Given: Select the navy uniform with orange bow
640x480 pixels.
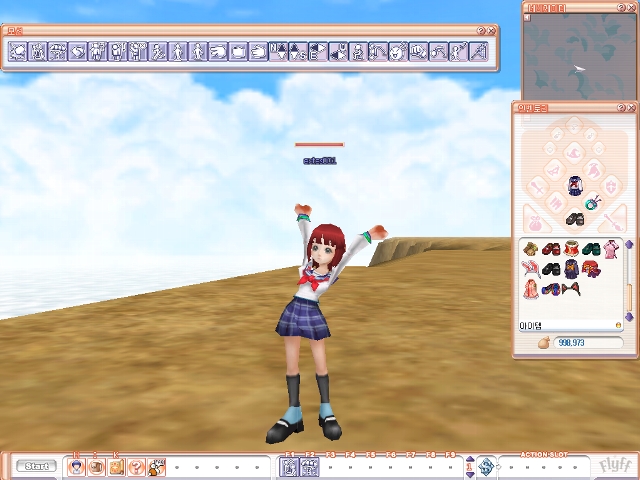Looking at the screenshot, I should 571,269.
